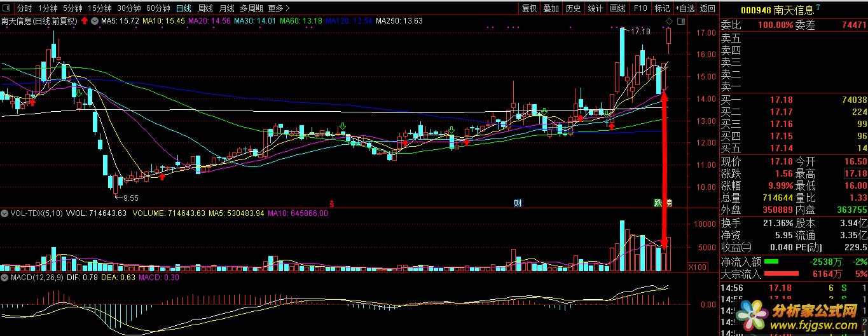Expand VOL-TDX indicator dropdown arrow
The image size is (868, 336).
[x=5, y=213]
